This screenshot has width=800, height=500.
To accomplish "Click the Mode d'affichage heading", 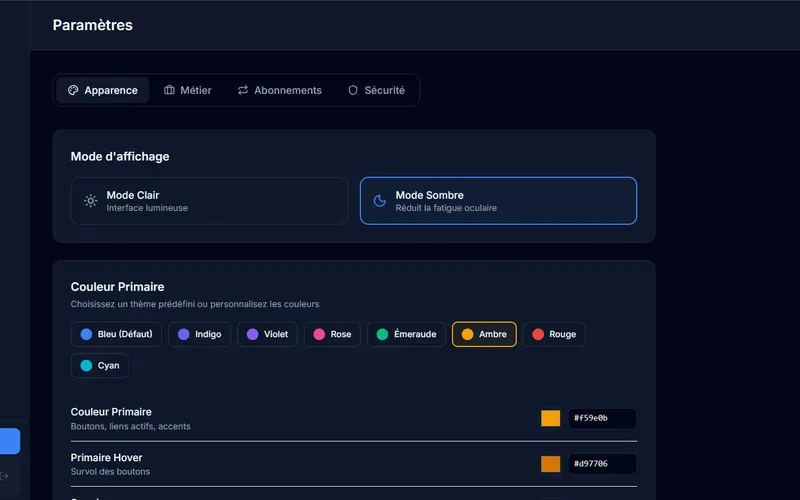I will point(120,157).
